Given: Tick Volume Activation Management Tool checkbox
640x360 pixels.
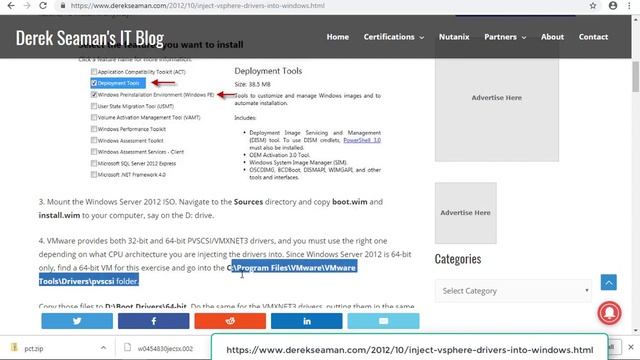Looking at the screenshot, I should pos(94,117).
